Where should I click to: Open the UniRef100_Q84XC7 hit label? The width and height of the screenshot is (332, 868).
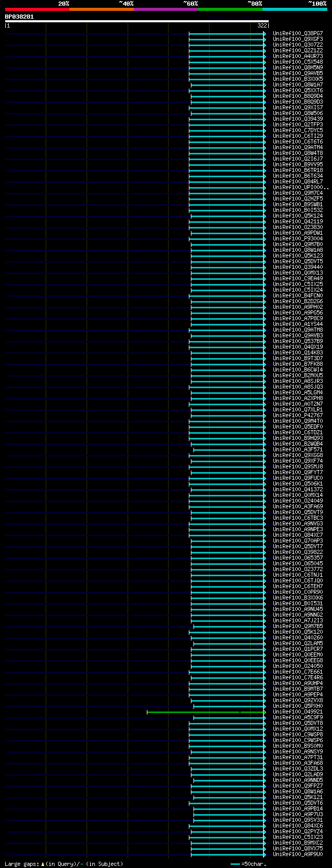(x=298, y=535)
